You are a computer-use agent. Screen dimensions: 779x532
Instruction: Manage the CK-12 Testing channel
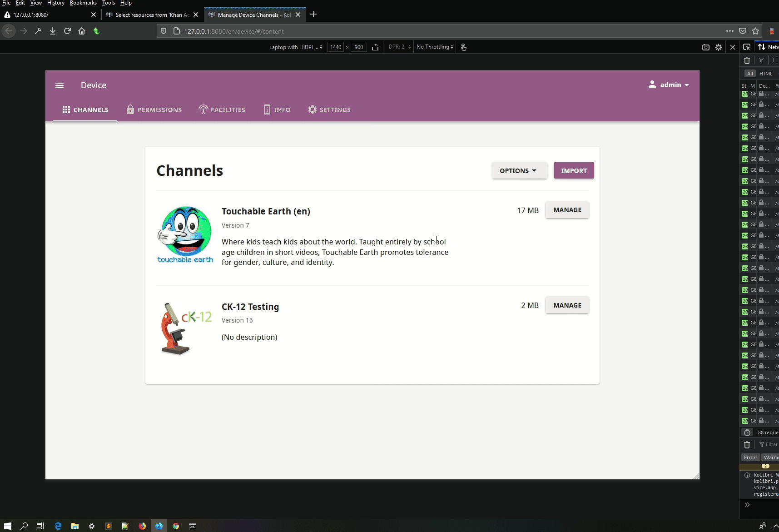(x=567, y=305)
